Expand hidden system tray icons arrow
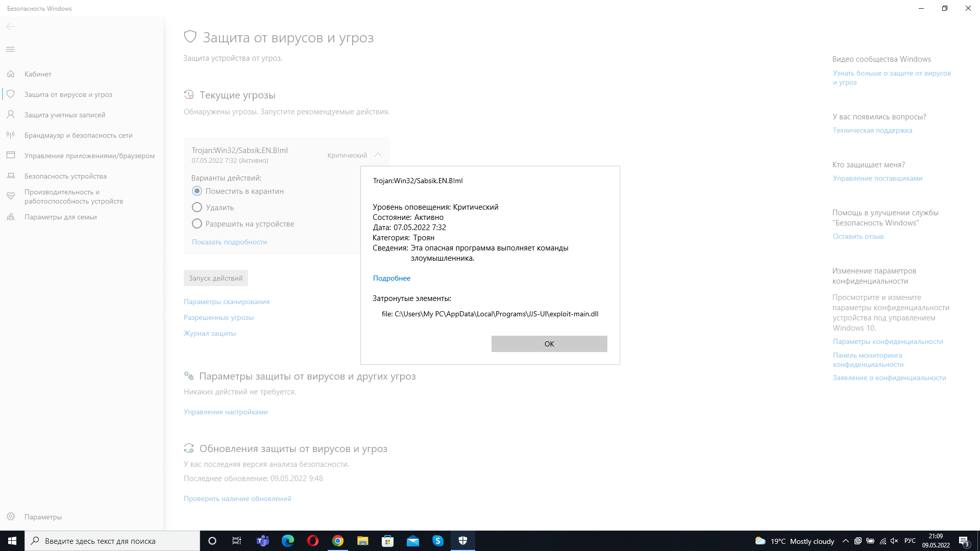Image resolution: width=980 pixels, height=551 pixels. [x=846, y=541]
